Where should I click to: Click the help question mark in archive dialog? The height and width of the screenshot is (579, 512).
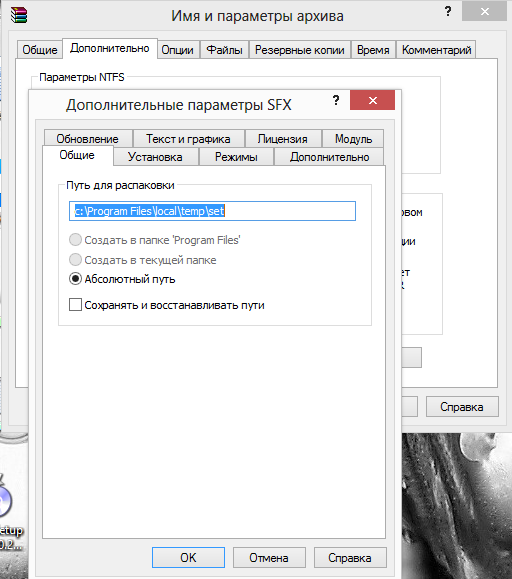point(448,11)
